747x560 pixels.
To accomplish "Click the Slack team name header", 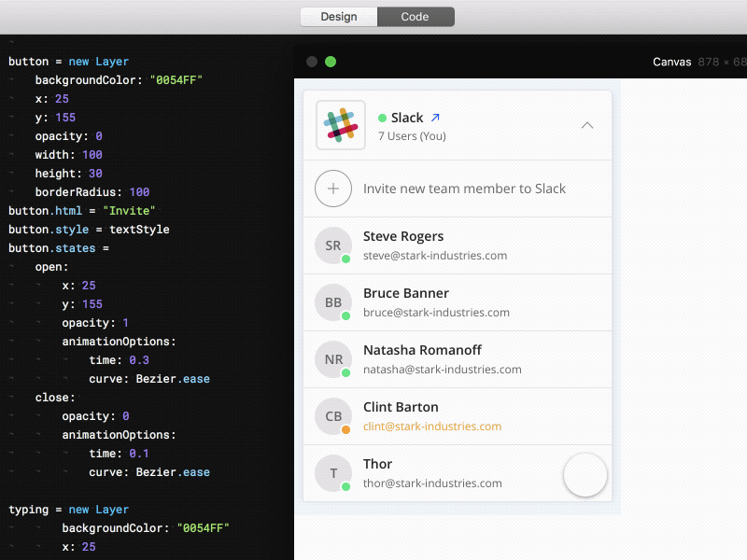I will (407, 118).
